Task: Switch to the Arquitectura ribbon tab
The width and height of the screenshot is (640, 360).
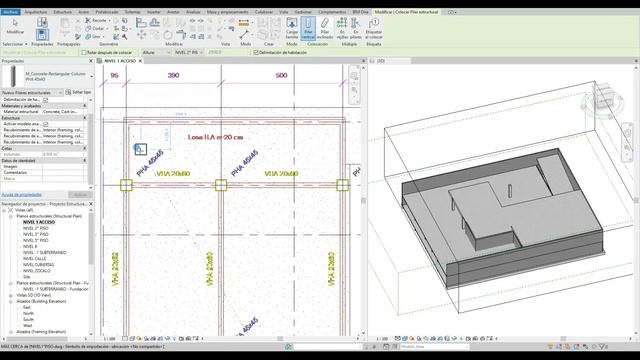Action: click(x=36, y=12)
